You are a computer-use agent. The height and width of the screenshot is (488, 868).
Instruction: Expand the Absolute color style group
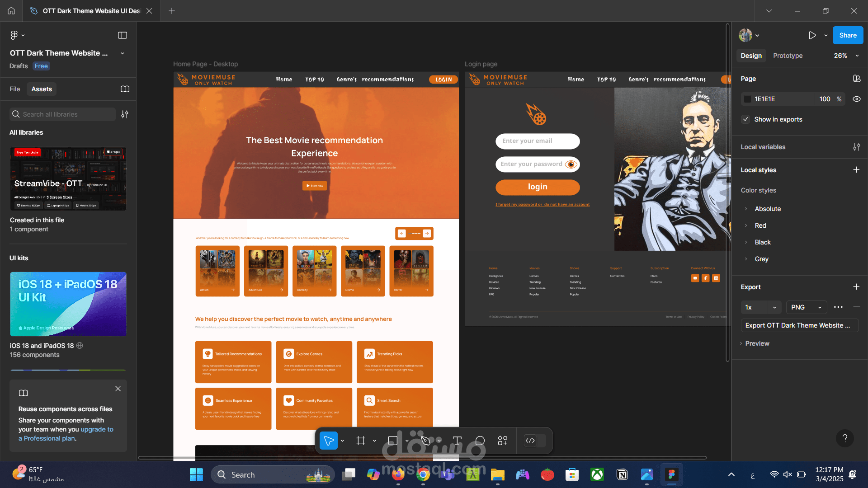(x=746, y=209)
